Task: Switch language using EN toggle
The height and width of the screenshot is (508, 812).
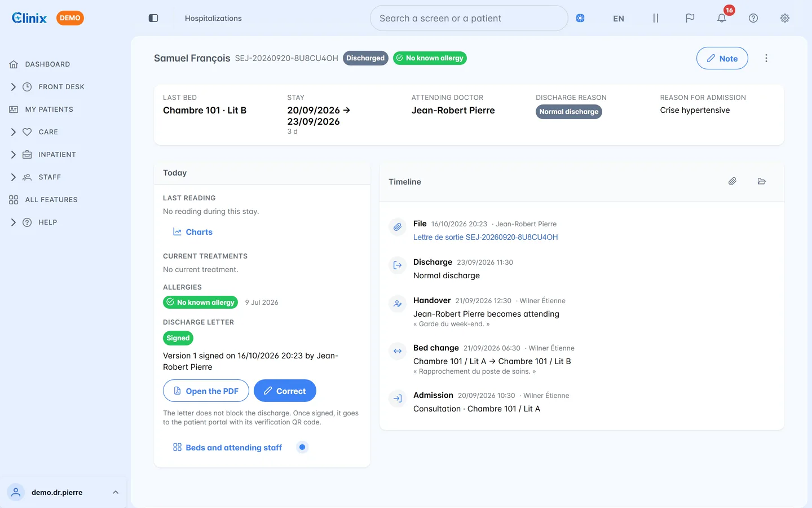Action: pos(619,18)
